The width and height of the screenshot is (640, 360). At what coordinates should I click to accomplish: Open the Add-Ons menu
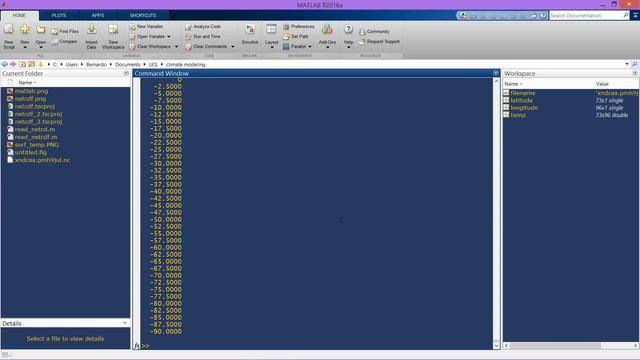(327, 36)
